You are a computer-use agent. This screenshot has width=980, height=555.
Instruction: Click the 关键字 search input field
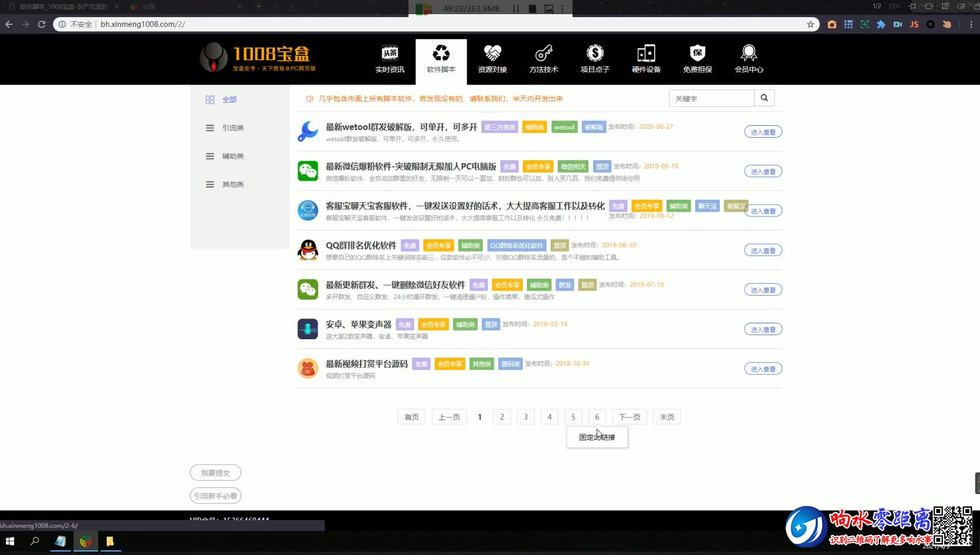(711, 98)
